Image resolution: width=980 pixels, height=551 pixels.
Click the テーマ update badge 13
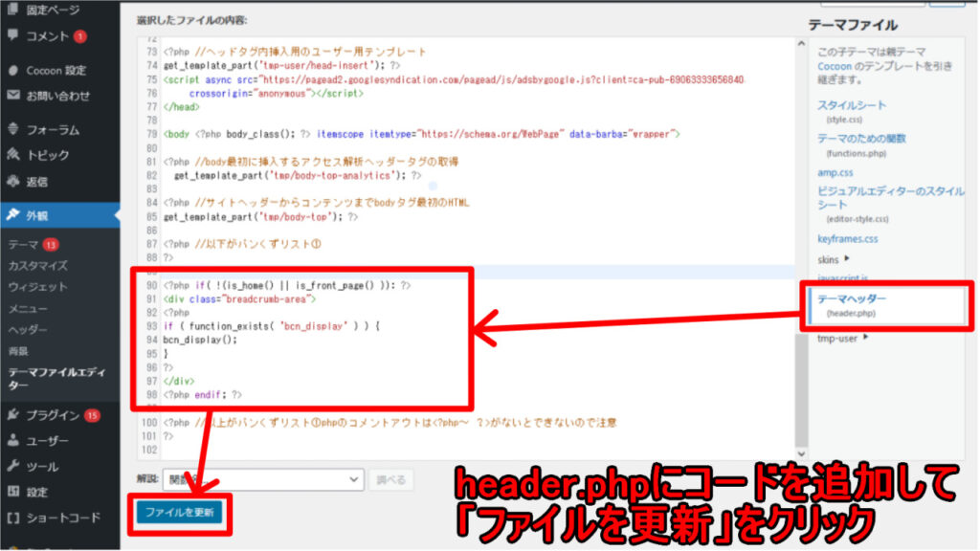(51, 245)
